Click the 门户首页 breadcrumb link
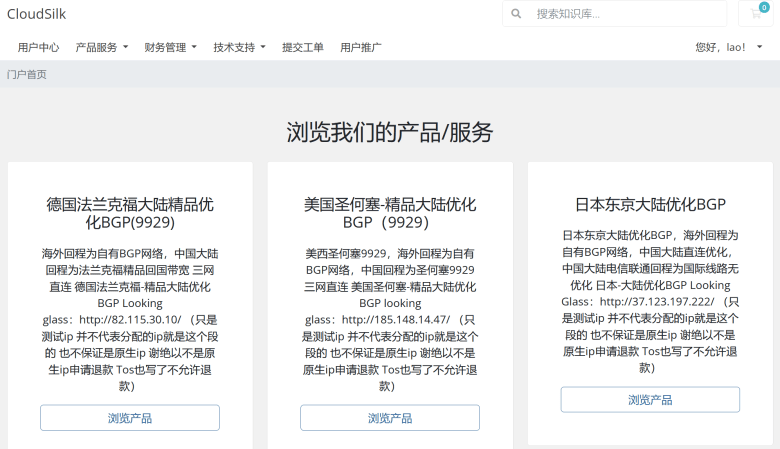This screenshot has height=449, width=780. pyautogui.click(x=27, y=74)
